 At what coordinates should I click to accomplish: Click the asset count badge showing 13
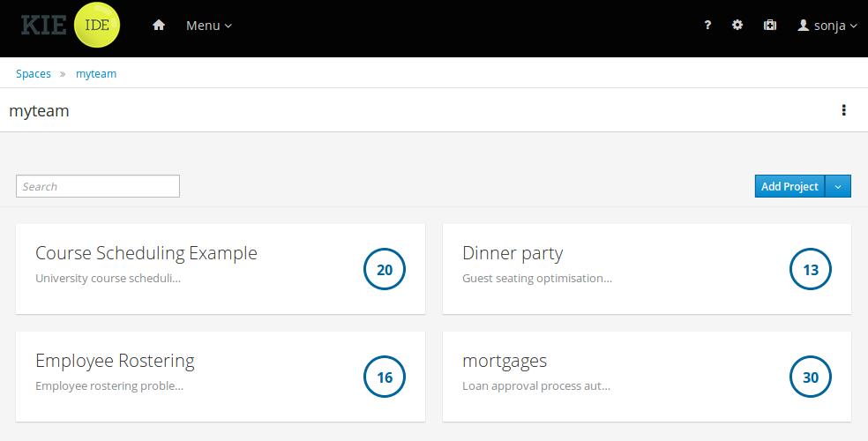click(x=811, y=270)
